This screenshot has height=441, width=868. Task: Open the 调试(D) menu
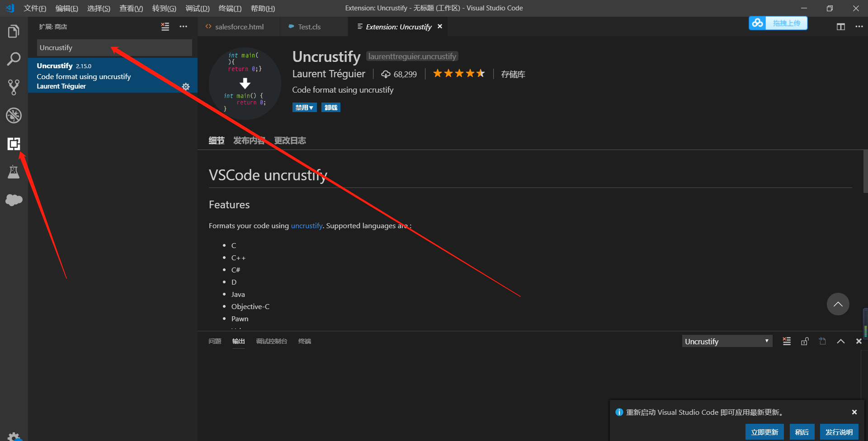pyautogui.click(x=198, y=8)
